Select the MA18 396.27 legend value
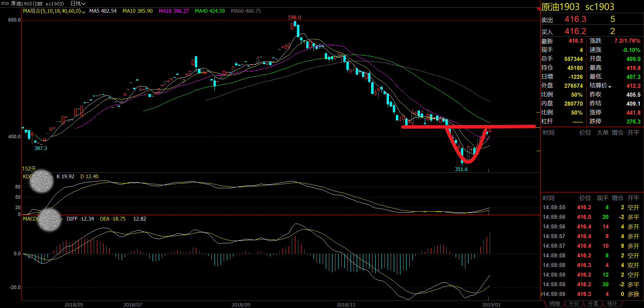Image resolution: width=644 pixels, height=308 pixels. (x=174, y=11)
